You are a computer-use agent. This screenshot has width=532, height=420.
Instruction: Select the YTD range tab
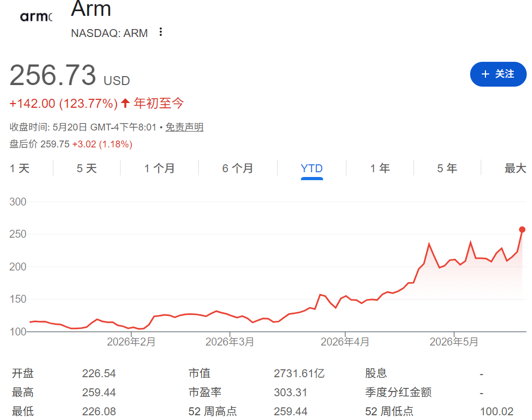click(x=311, y=168)
